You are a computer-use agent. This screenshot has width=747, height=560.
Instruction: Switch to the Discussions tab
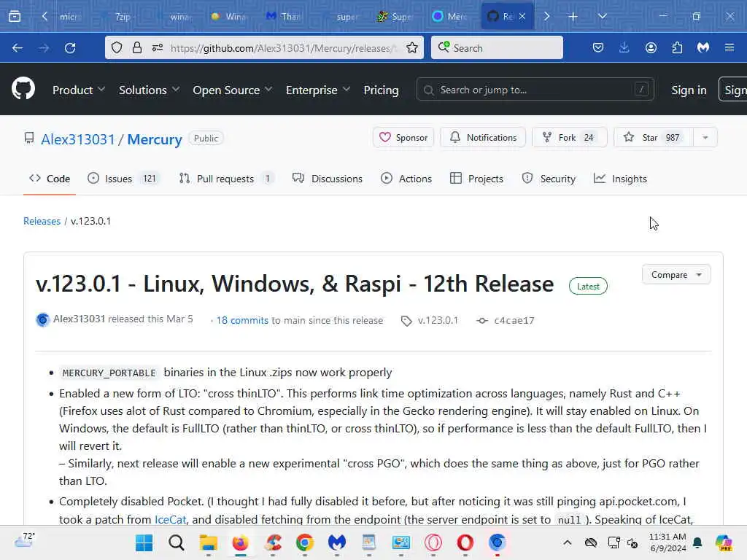click(x=328, y=179)
